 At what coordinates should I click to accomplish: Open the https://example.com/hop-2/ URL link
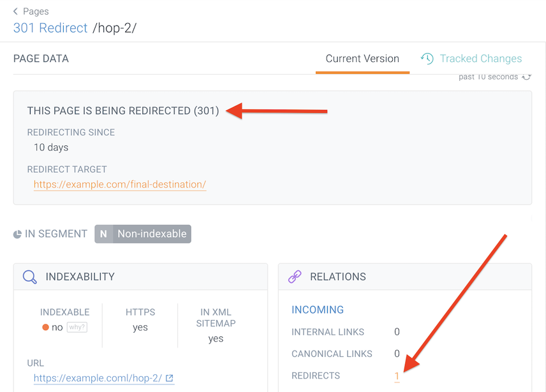tap(96, 378)
